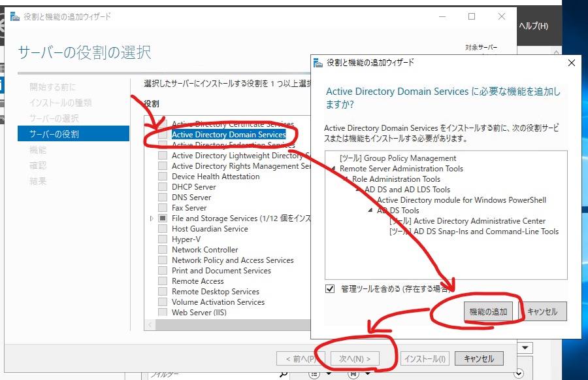
Task: Cancel the required features dialog
Action: (x=543, y=311)
